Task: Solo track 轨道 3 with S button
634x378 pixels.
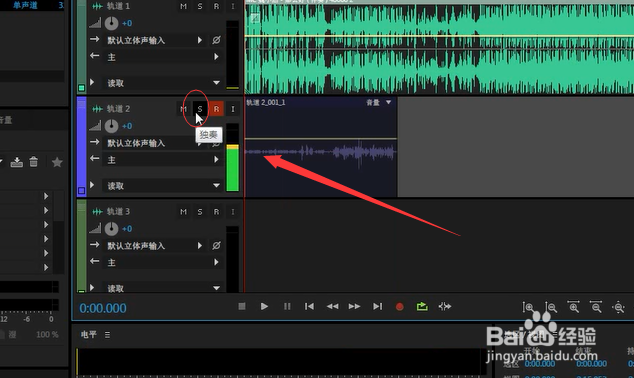Action: click(200, 212)
